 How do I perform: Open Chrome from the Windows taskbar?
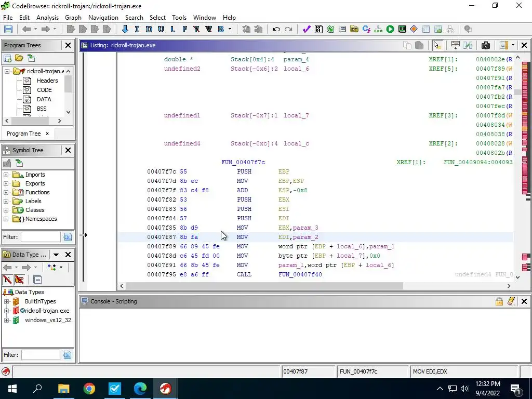tap(89, 389)
